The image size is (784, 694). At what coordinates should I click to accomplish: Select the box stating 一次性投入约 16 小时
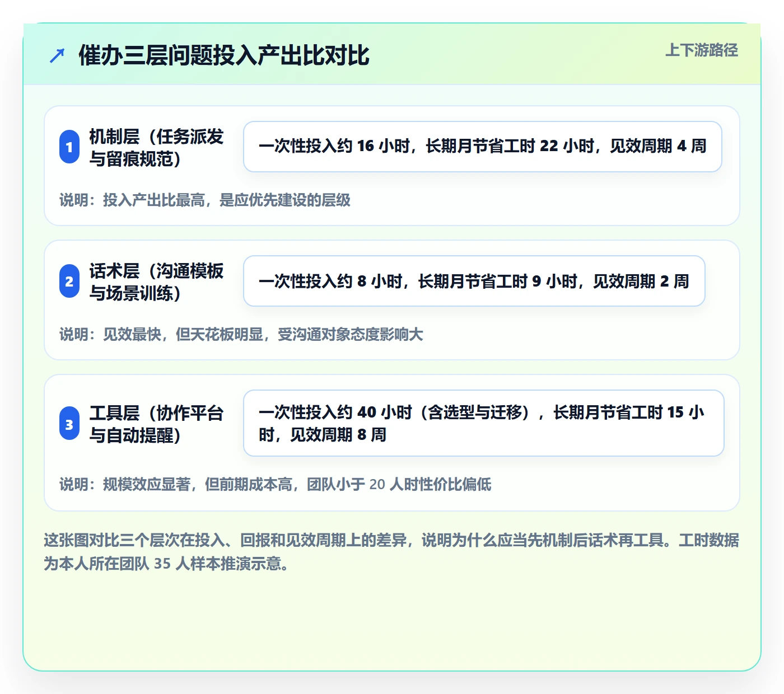tap(483, 147)
